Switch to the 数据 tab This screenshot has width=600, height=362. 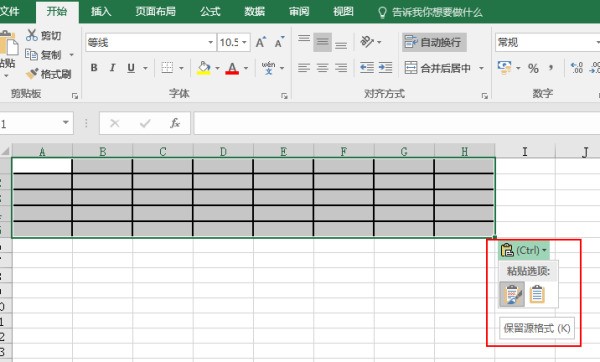(255, 11)
